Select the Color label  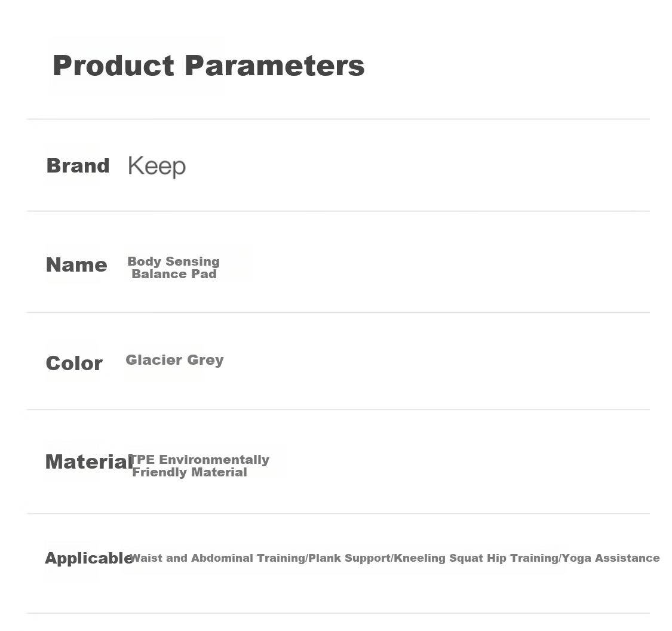coord(74,364)
